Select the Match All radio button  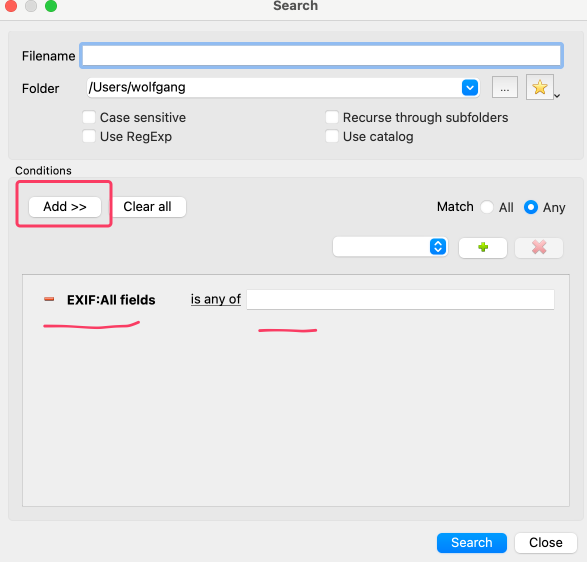[x=487, y=207]
